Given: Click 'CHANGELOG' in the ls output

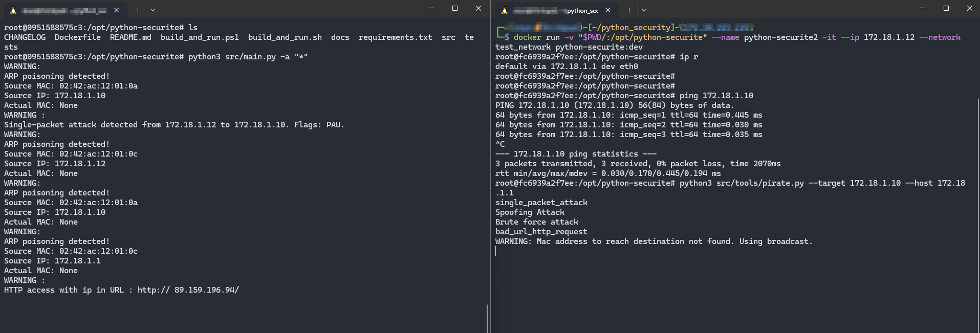Looking at the screenshot, I should [25, 37].
